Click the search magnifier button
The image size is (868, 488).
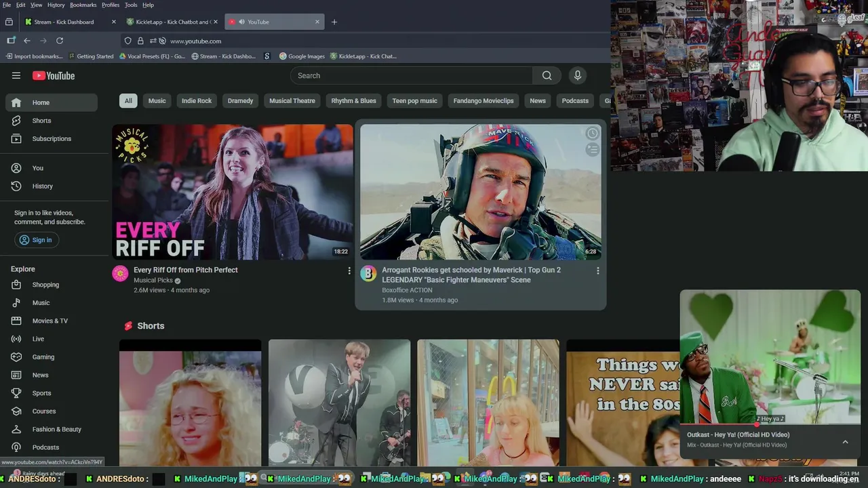point(547,76)
